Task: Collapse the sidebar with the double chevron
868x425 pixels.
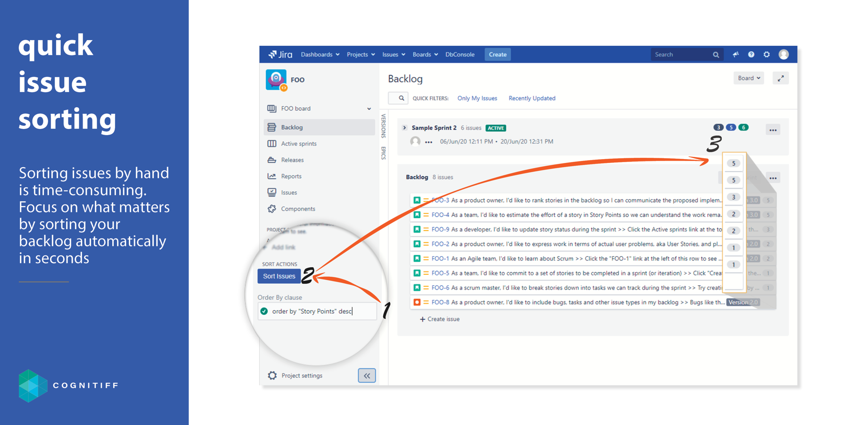Action: pyautogui.click(x=367, y=375)
